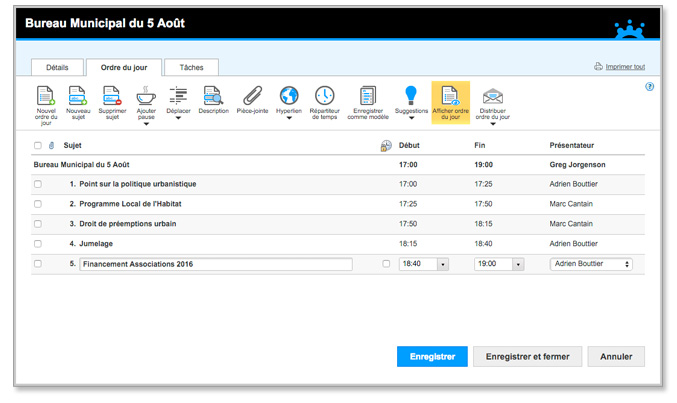Switch to the Détails tab
The height and width of the screenshot is (403, 677).
pyautogui.click(x=57, y=68)
